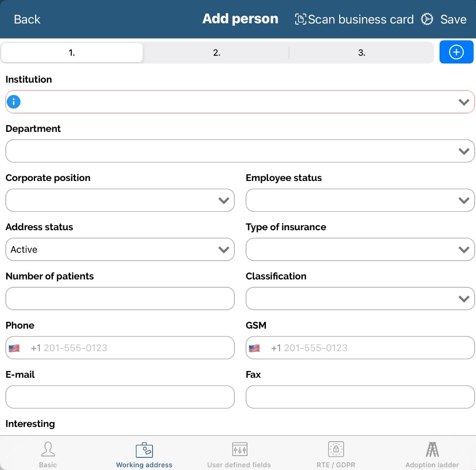Switch to address tab 2.
This screenshot has width=476, height=470.
(216, 53)
